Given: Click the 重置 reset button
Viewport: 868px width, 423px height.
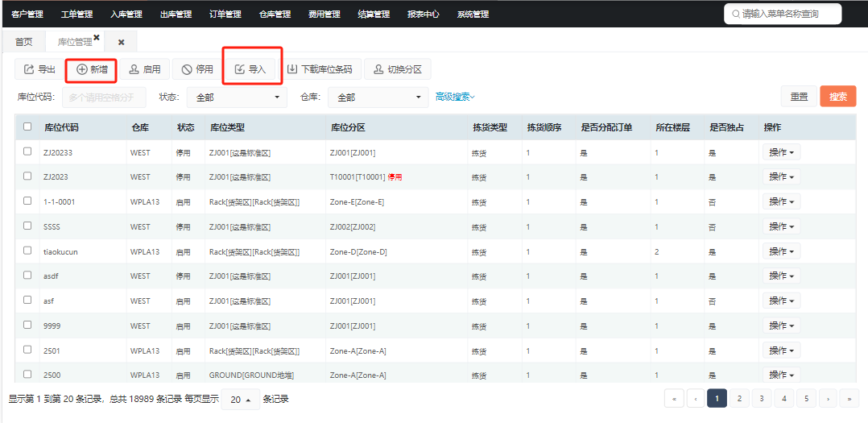Looking at the screenshot, I should 799,97.
